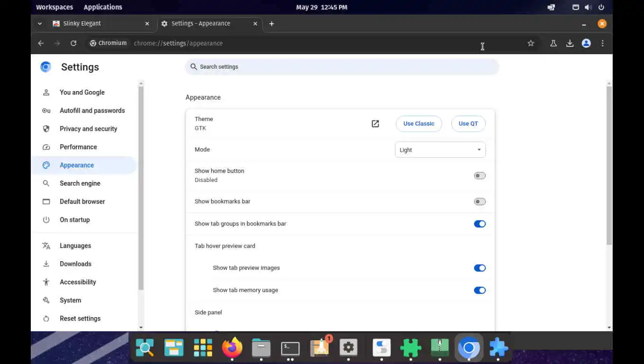Viewport: 644px width, 364px height.
Task: Select the Settings - Appearance tab
Action: [x=209, y=24]
